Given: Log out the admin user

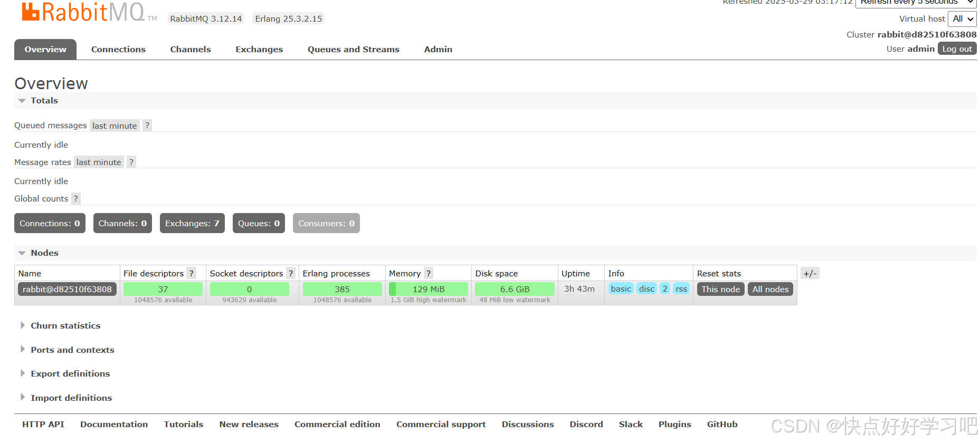Looking at the screenshot, I should click(957, 49).
